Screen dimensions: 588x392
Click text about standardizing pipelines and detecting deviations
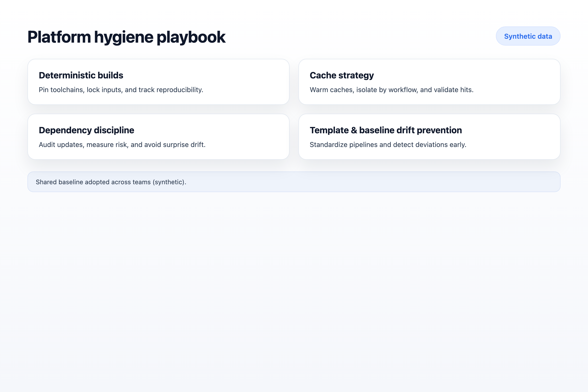(x=388, y=145)
